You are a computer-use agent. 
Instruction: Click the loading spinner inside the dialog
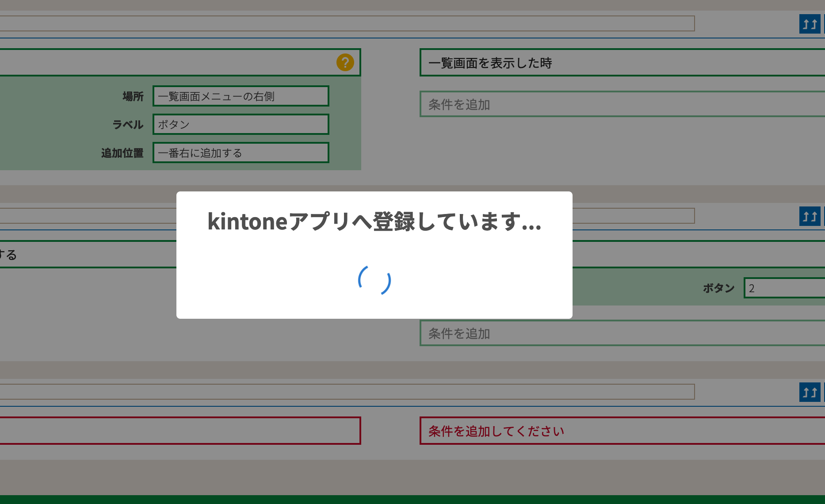(374, 280)
